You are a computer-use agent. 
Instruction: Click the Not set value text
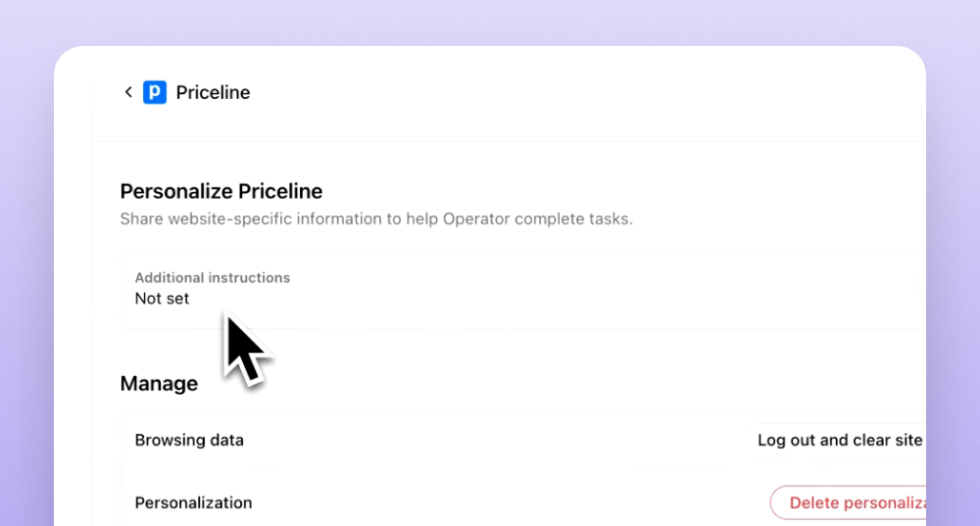(x=162, y=299)
